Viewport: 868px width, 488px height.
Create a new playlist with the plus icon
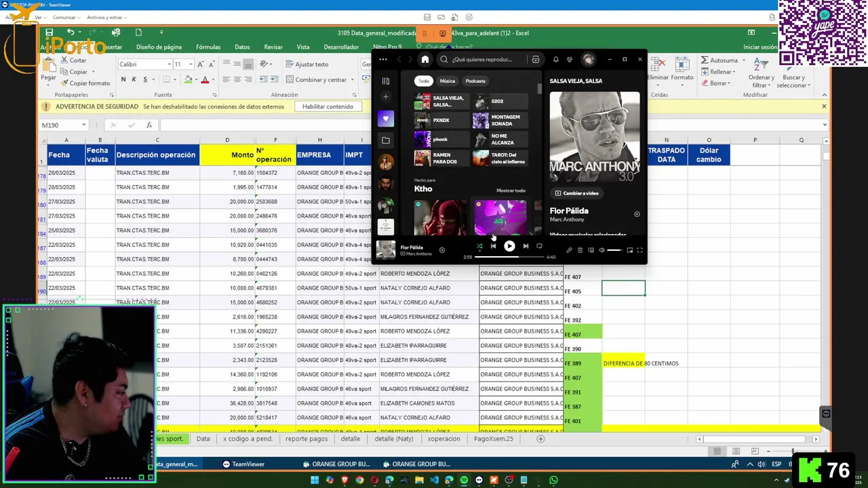386,97
